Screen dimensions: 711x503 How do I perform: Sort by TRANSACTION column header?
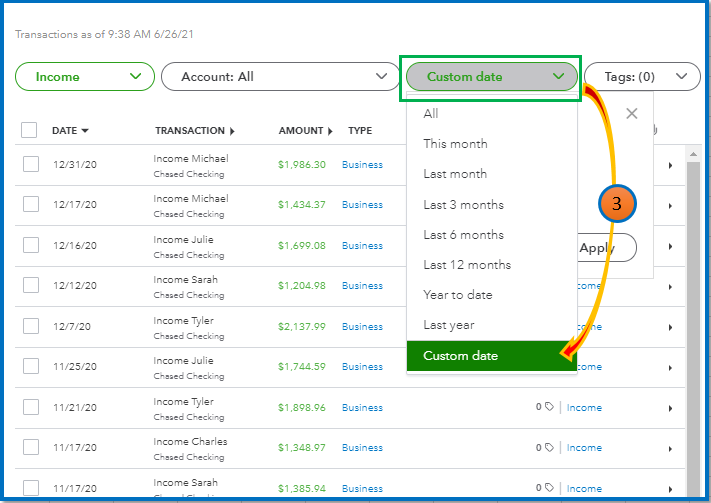point(195,131)
